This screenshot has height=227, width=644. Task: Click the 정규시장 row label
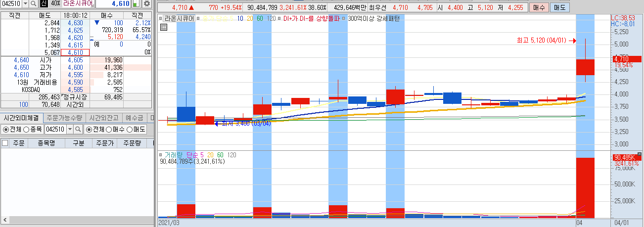(x=75, y=97)
